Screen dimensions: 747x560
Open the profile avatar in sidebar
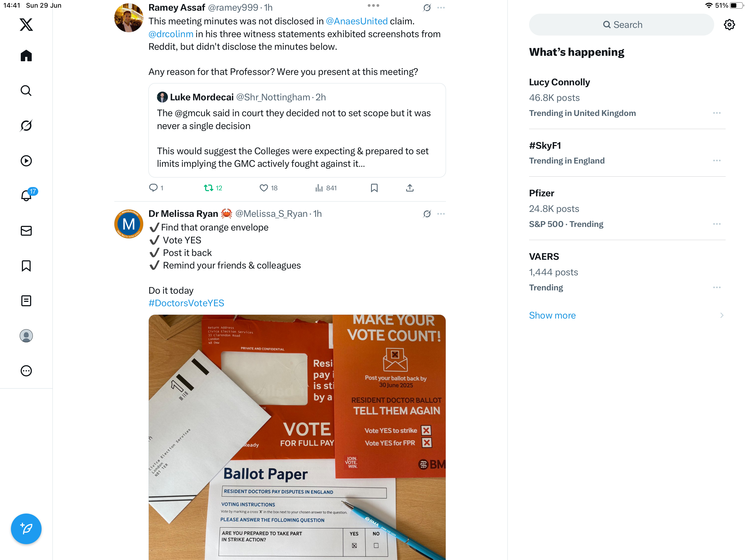coord(26,336)
